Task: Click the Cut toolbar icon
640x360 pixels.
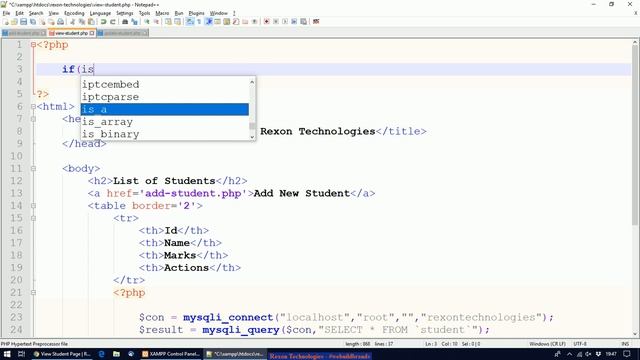Action: (x=72, y=22)
